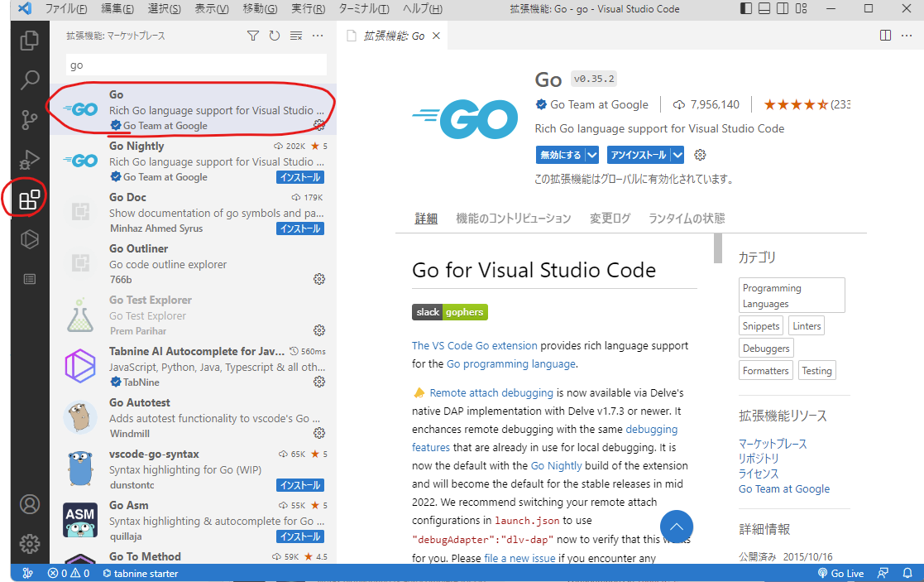Click the feedback icon in status bar

pos(883,573)
